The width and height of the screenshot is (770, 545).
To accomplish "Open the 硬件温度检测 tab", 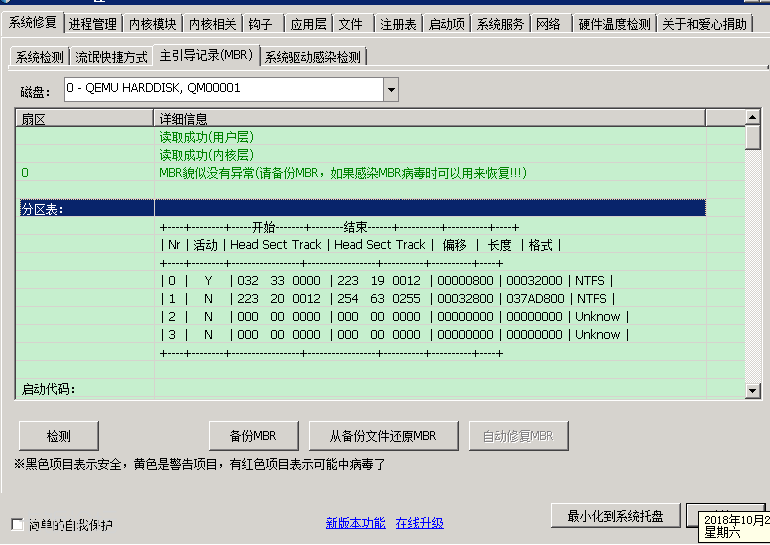I will coord(614,24).
